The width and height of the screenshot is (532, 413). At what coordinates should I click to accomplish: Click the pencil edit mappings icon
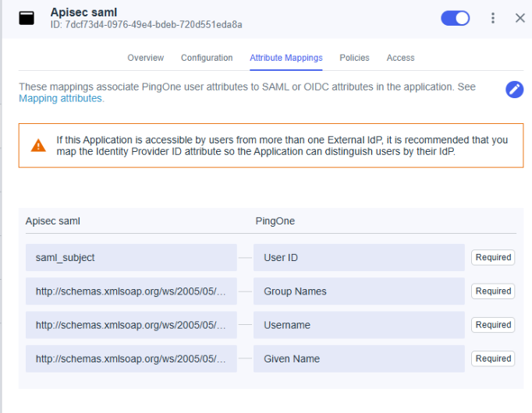[x=514, y=89]
